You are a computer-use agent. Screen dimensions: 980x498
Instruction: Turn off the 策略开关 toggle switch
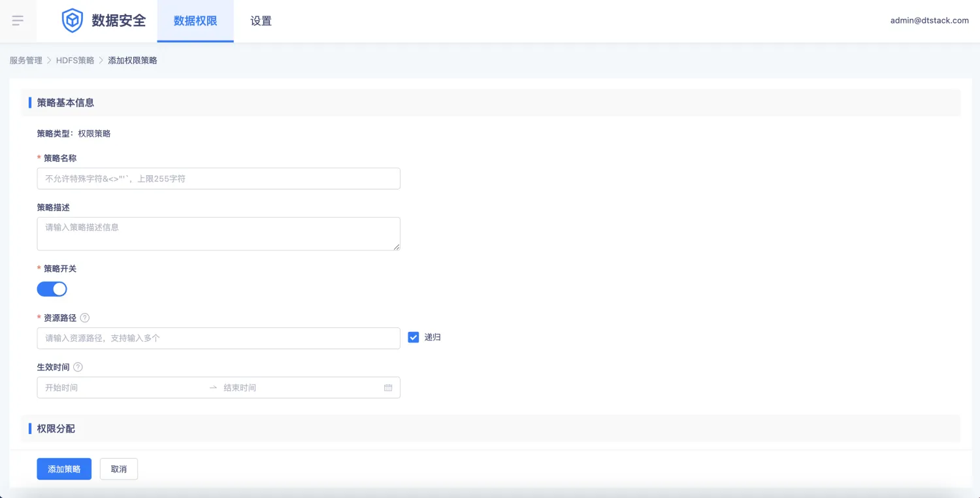coord(52,289)
